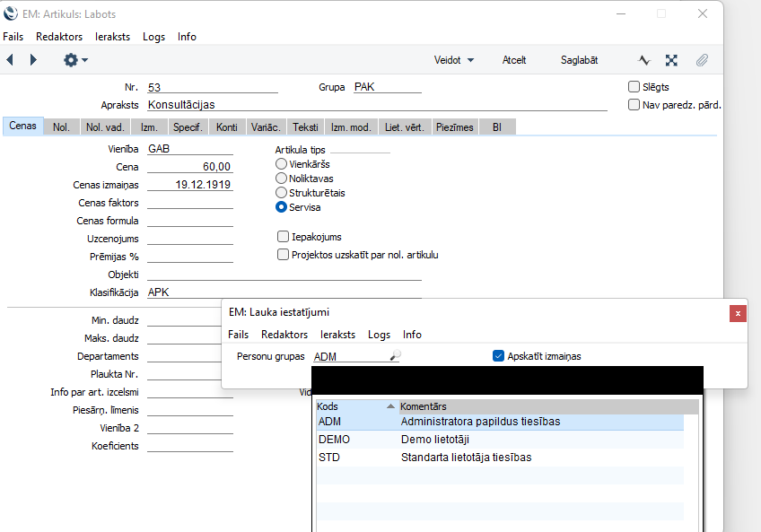Click the expand window arrows icon
Screen dimensions: 761x532
[x=671, y=60]
